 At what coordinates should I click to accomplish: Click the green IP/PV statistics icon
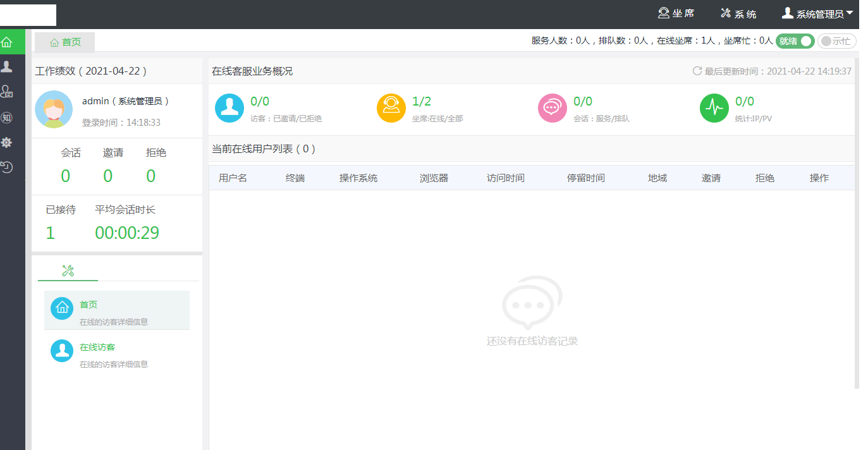pos(714,108)
